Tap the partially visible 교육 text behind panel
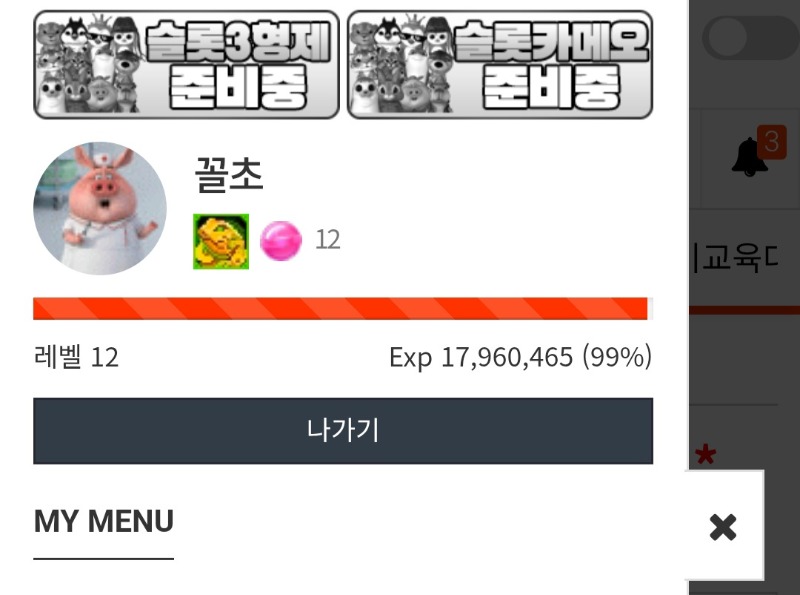This screenshot has height=595, width=800. pos(736,258)
